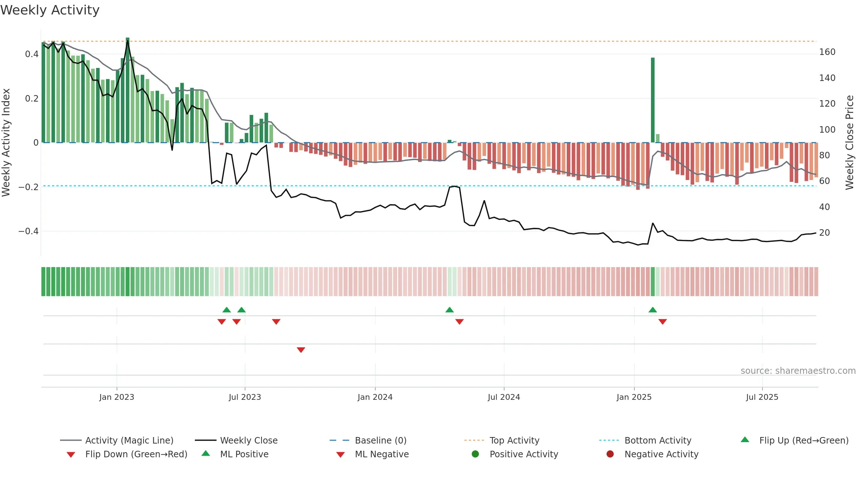Click the Flip Up green triangle legend icon

coord(745,440)
